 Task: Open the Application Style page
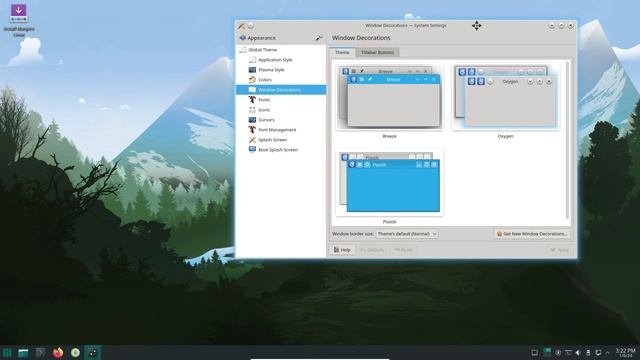click(x=281, y=60)
